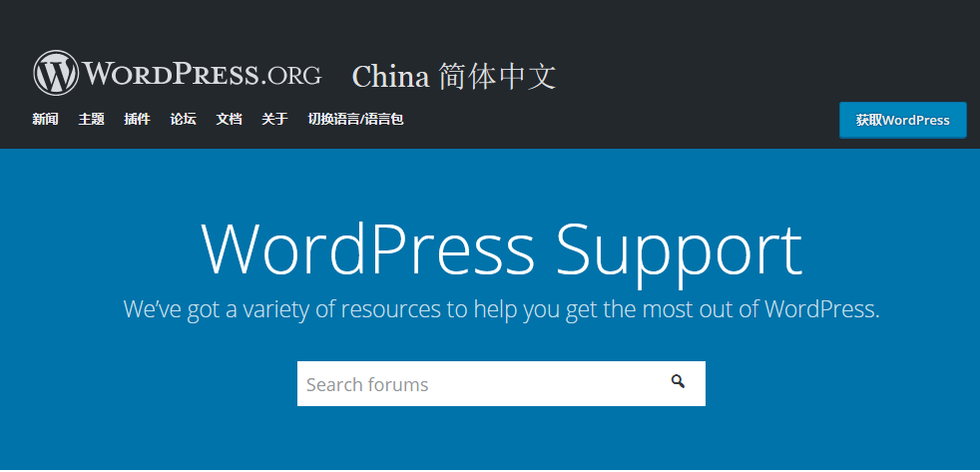This screenshot has height=472, width=980.
Task: Open the 文档 menu item
Action: [229, 119]
